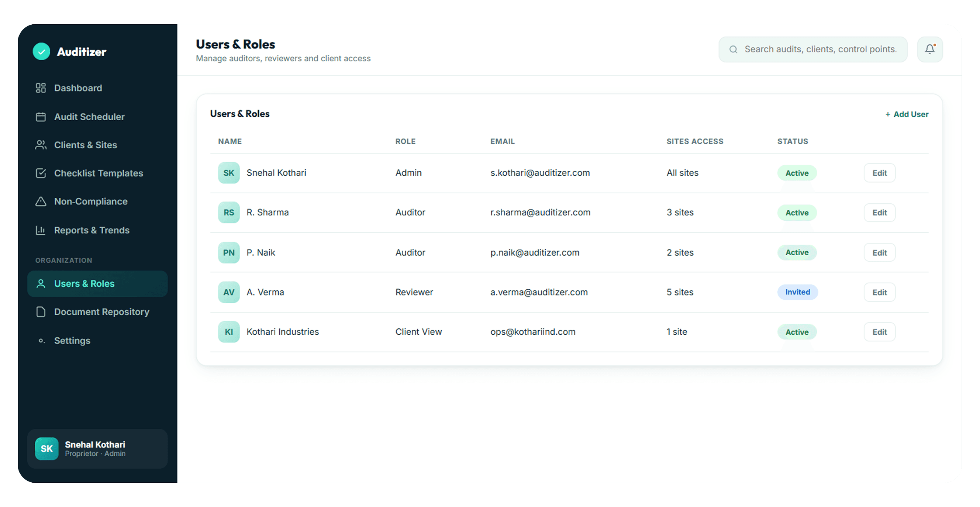Select Users & Roles in the sidebar

click(x=97, y=284)
